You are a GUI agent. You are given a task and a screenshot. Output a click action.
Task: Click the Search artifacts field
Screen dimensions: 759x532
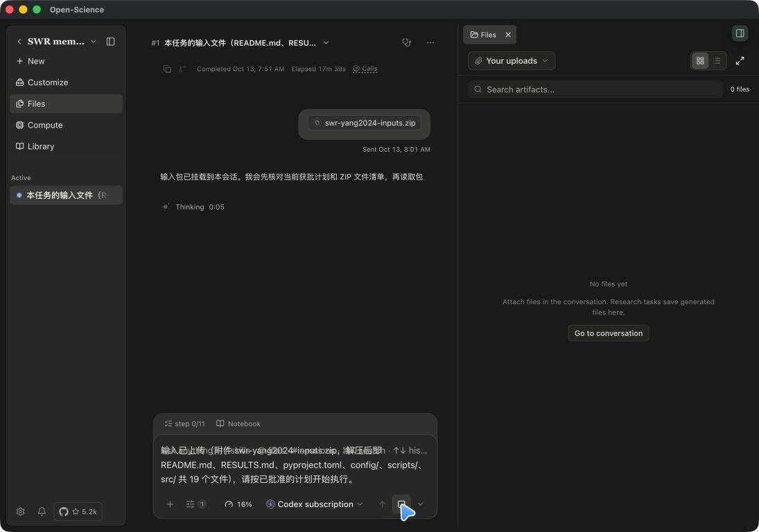pyautogui.click(x=595, y=89)
